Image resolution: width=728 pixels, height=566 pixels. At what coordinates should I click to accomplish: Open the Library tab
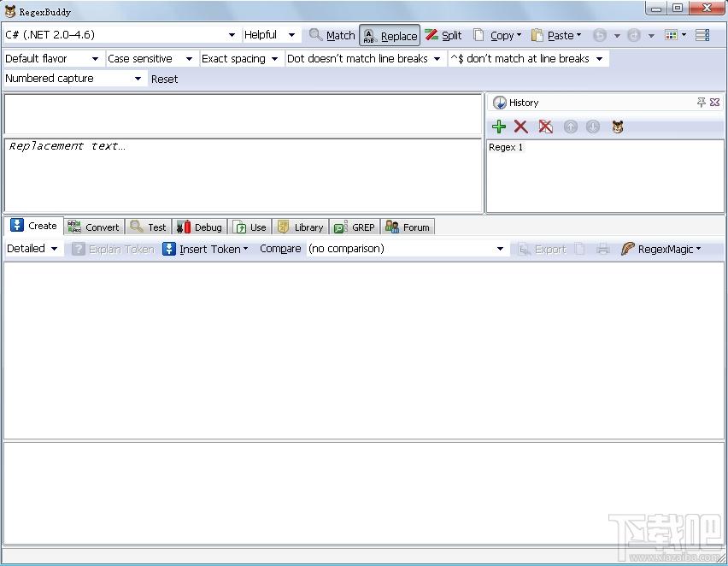[x=301, y=227]
